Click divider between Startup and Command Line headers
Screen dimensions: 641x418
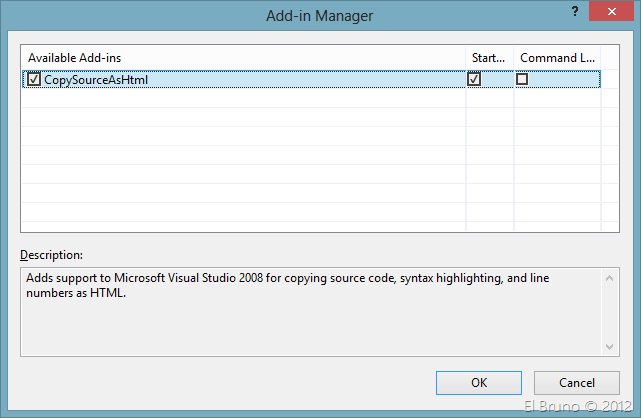coord(514,57)
